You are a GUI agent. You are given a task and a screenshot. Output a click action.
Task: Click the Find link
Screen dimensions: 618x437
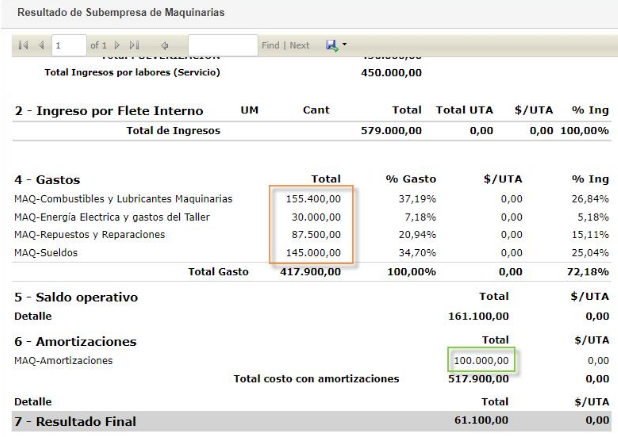[270, 45]
